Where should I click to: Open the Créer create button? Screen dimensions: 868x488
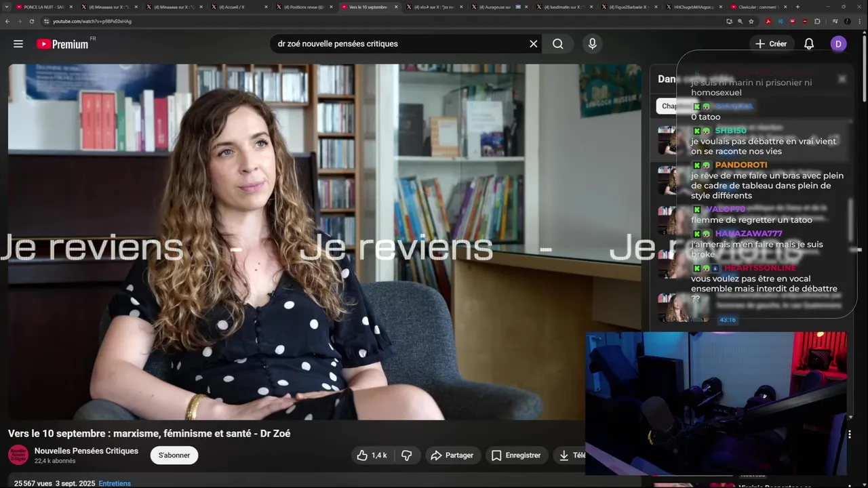(771, 44)
